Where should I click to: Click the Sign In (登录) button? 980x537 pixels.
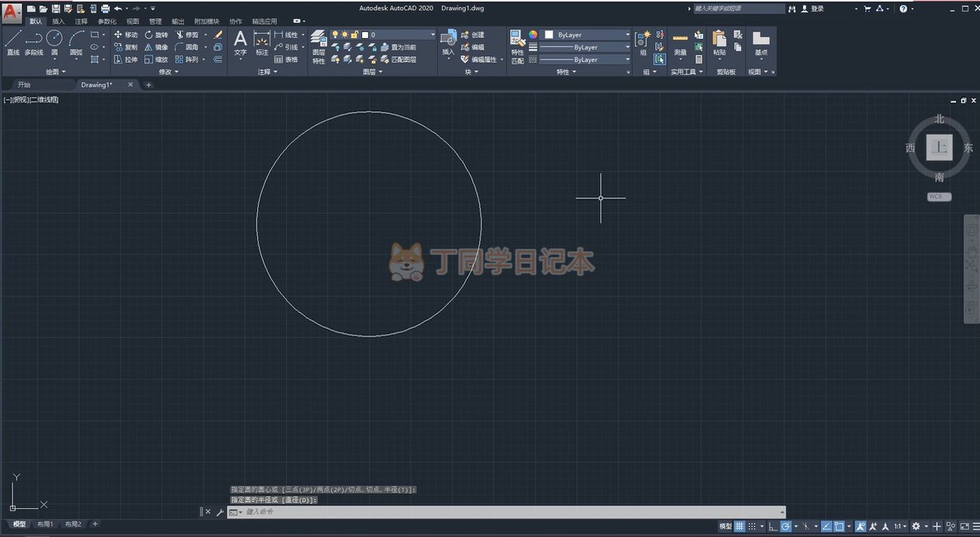[817, 8]
